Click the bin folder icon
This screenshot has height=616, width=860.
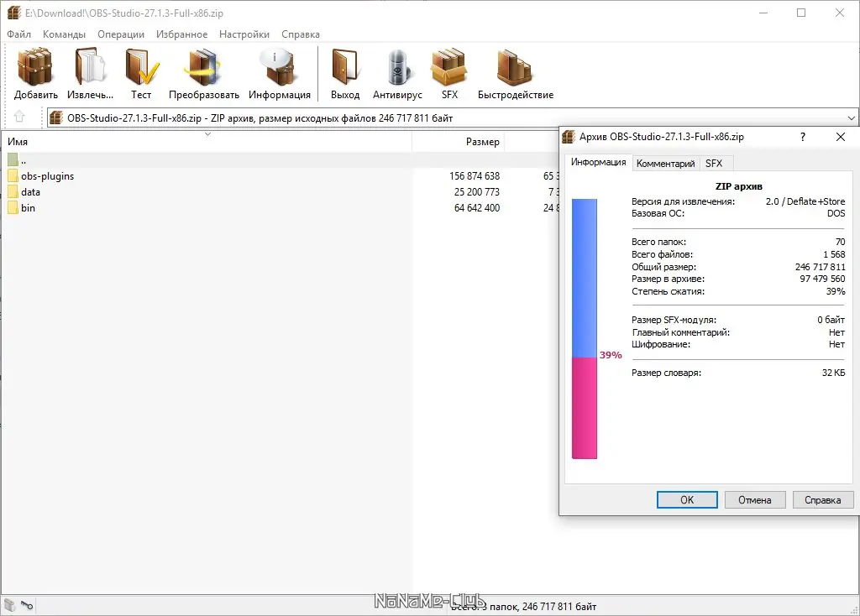click(x=13, y=207)
